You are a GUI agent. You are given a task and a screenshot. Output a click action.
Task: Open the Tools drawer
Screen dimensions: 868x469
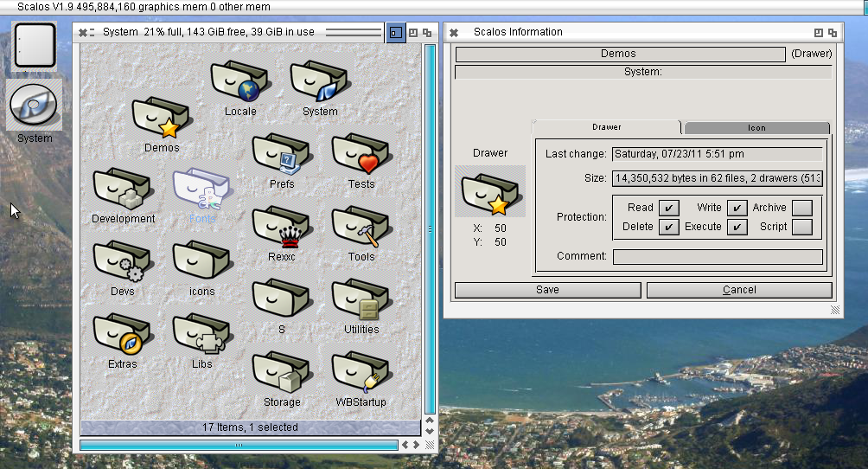point(361,228)
